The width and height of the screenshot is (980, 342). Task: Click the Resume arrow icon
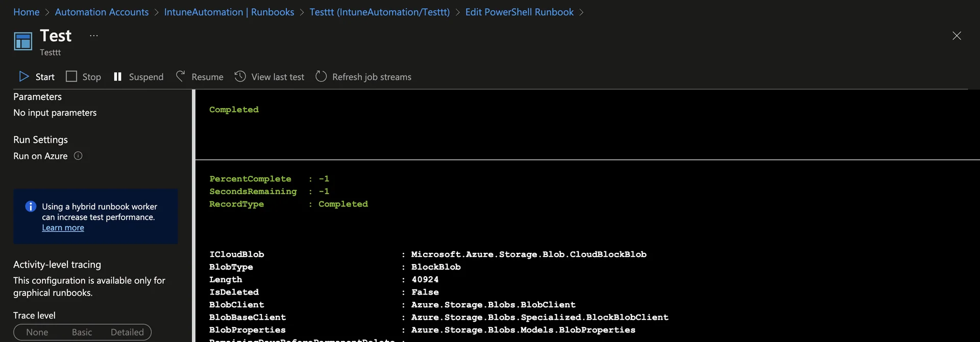point(180,76)
